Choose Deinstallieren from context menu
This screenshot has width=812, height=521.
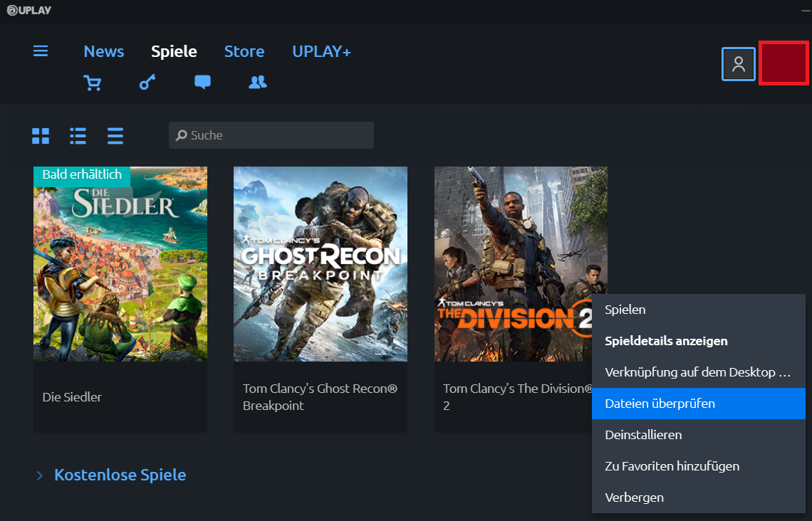coord(699,435)
